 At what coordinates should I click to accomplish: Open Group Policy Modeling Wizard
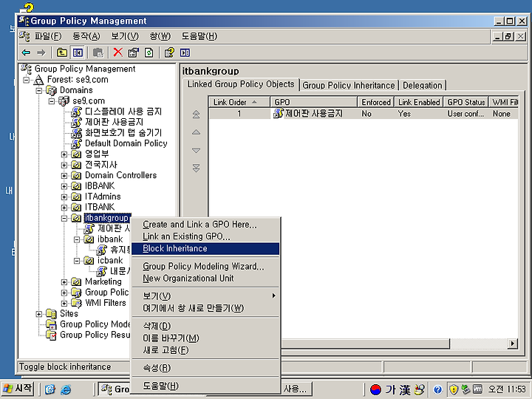point(205,266)
